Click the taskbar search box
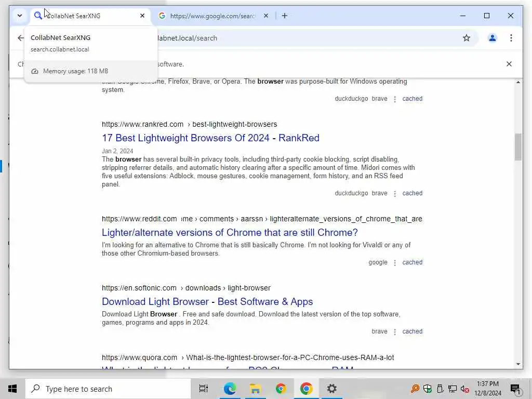This screenshot has width=532, height=399. click(108, 389)
